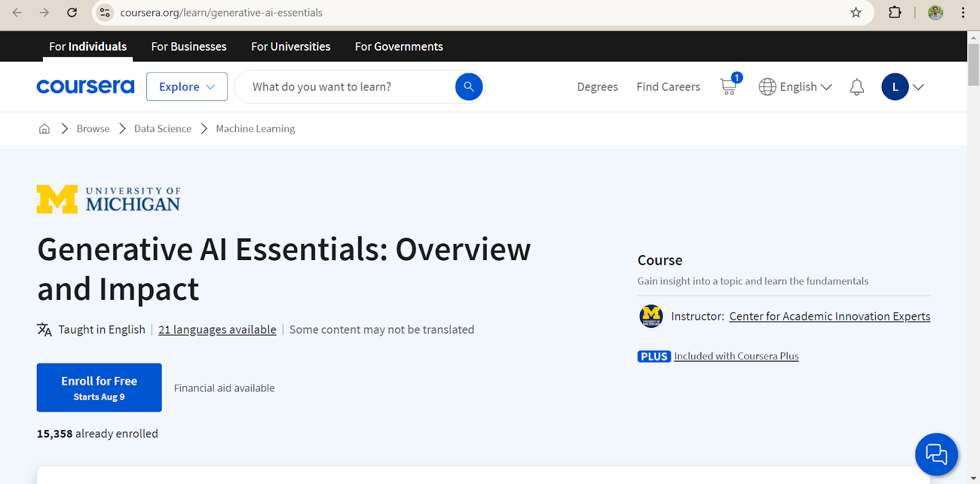980x484 pixels.
Task: Reload the page with refresh icon
Action: [72, 12]
